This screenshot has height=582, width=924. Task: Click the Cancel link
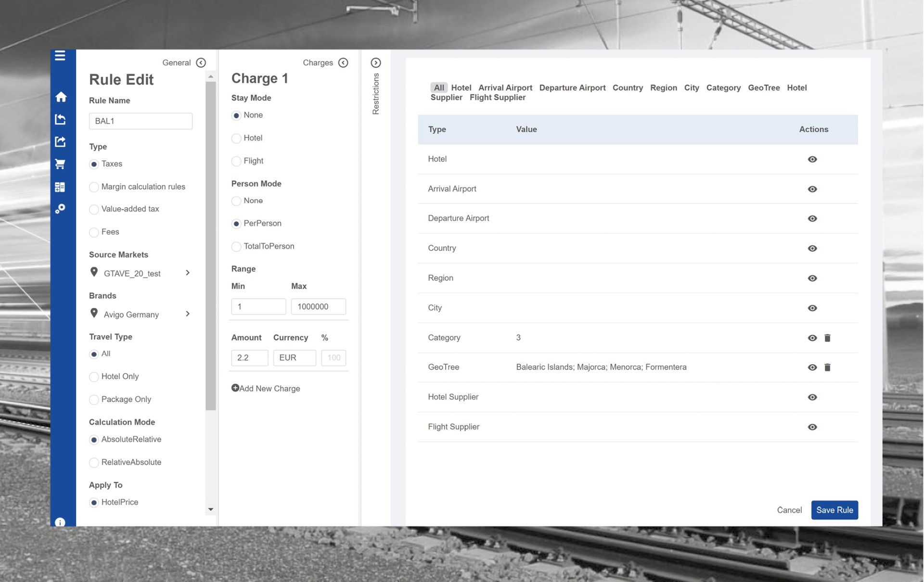click(x=789, y=510)
